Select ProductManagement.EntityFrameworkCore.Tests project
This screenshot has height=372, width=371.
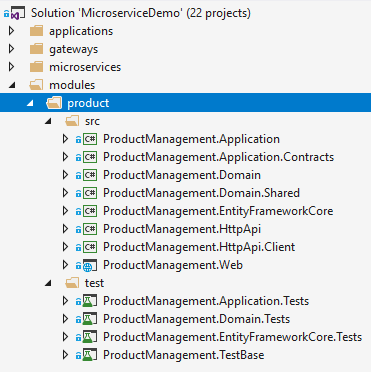point(232,337)
